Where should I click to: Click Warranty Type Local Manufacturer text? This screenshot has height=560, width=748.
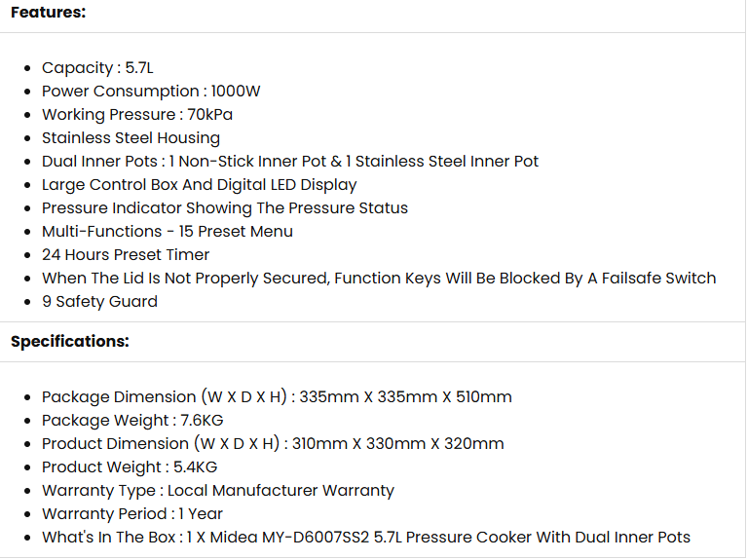pos(218,490)
